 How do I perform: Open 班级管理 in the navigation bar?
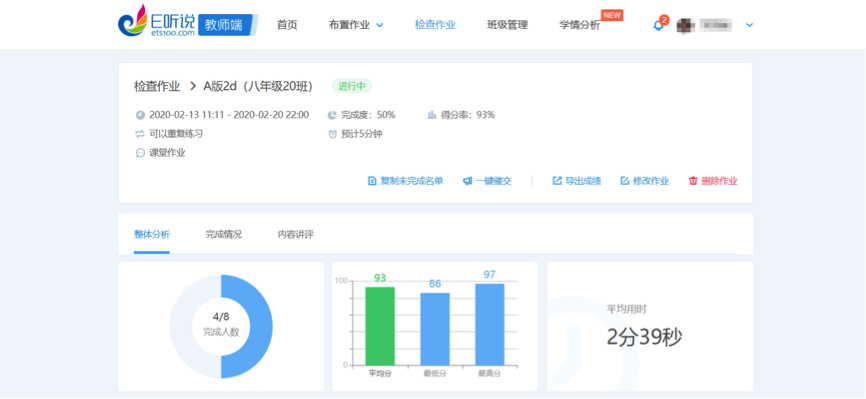point(507,25)
